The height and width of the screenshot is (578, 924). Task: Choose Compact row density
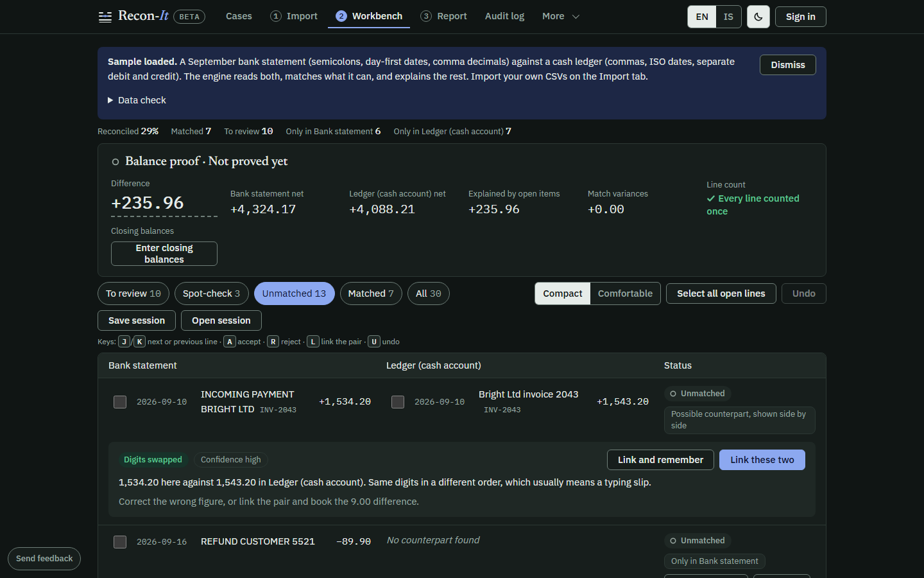pyautogui.click(x=563, y=293)
